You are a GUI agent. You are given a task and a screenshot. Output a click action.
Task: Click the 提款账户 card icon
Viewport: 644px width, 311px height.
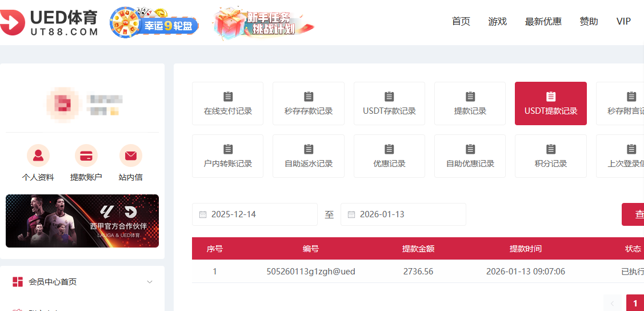[86, 155]
